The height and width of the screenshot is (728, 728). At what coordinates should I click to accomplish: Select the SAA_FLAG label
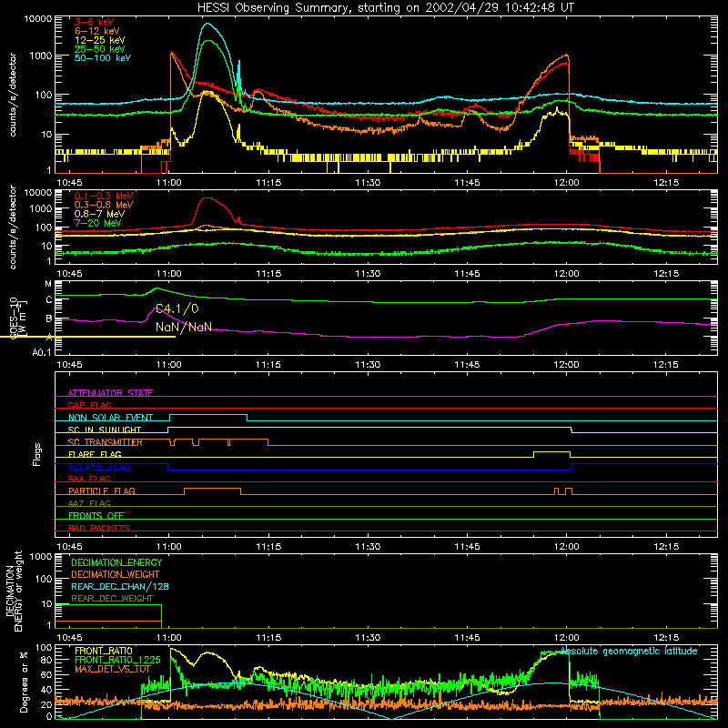point(89,479)
